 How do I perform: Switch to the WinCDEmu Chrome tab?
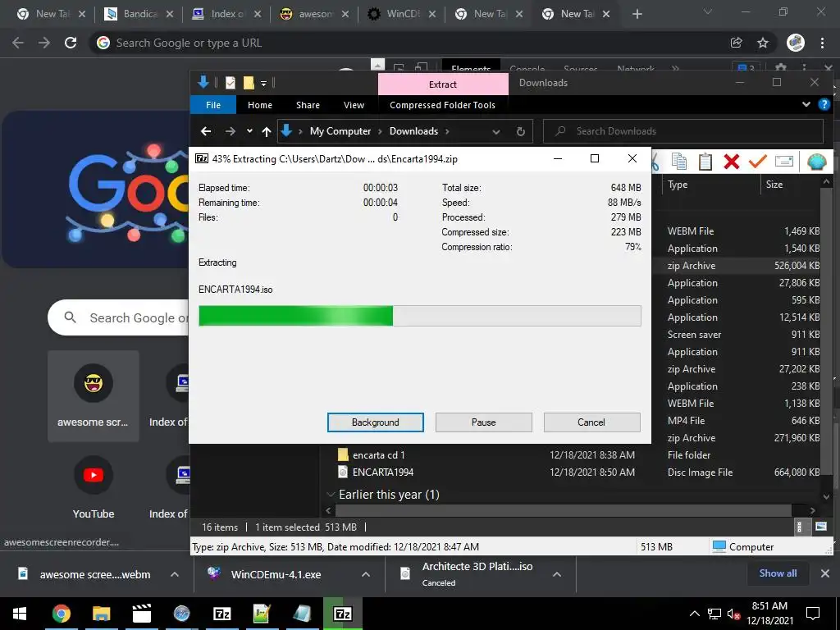tap(402, 14)
